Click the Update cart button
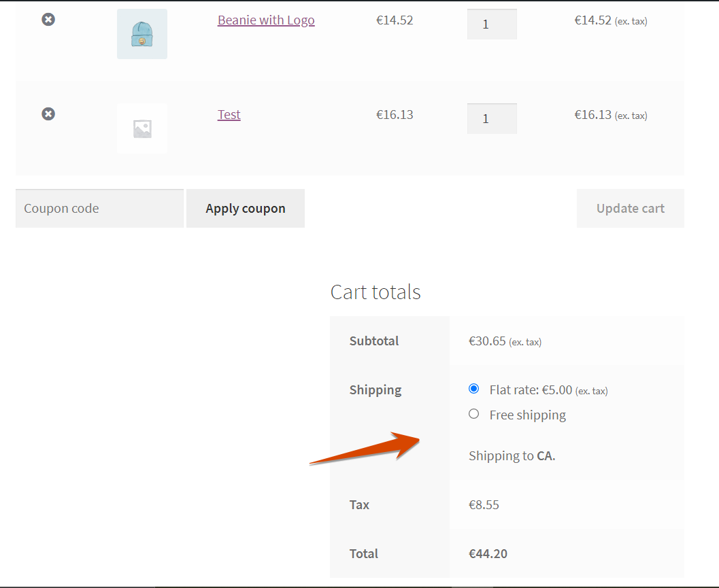Viewport: 719px width, 588px height. 630,208
